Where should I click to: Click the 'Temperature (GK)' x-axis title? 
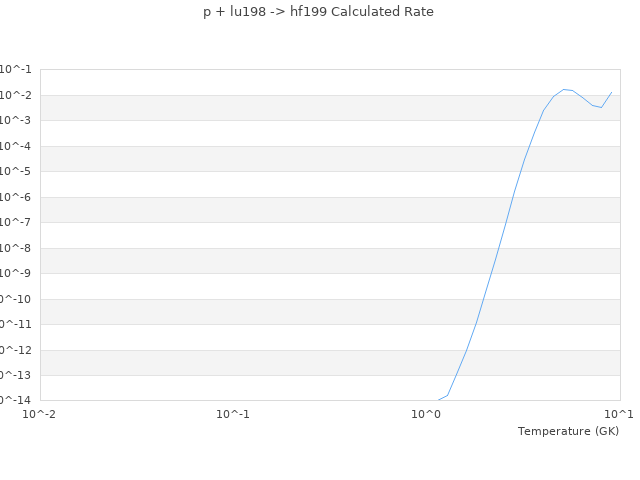[568, 431]
